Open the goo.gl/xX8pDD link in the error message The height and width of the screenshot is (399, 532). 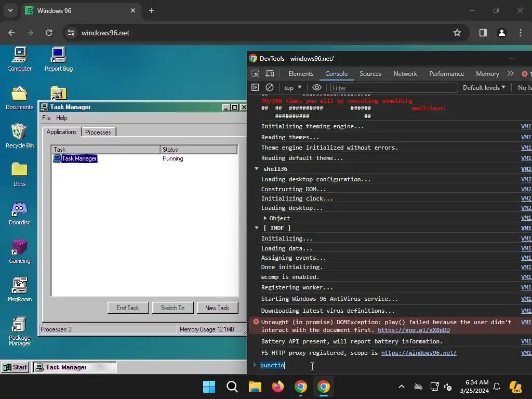[x=414, y=330]
